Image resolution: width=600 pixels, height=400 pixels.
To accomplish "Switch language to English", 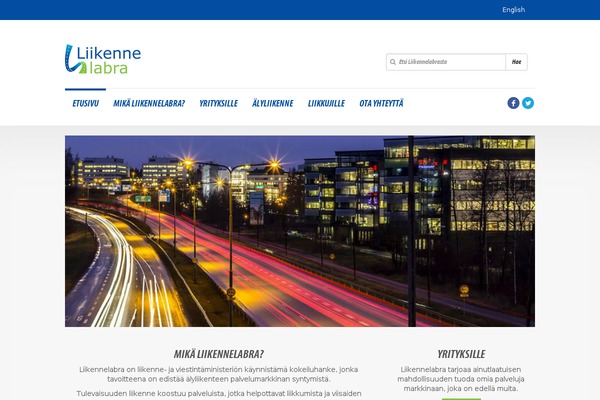I will 514,10.
